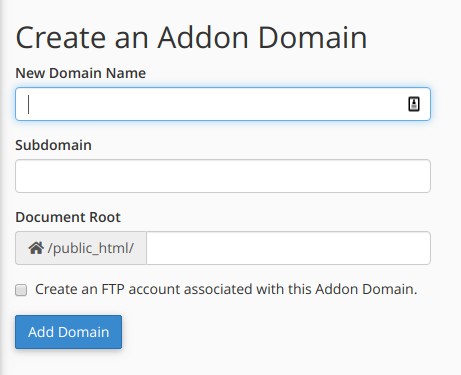Click the autofill contact icon in domain field
This screenshot has height=375, width=461.
pos(414,104)
